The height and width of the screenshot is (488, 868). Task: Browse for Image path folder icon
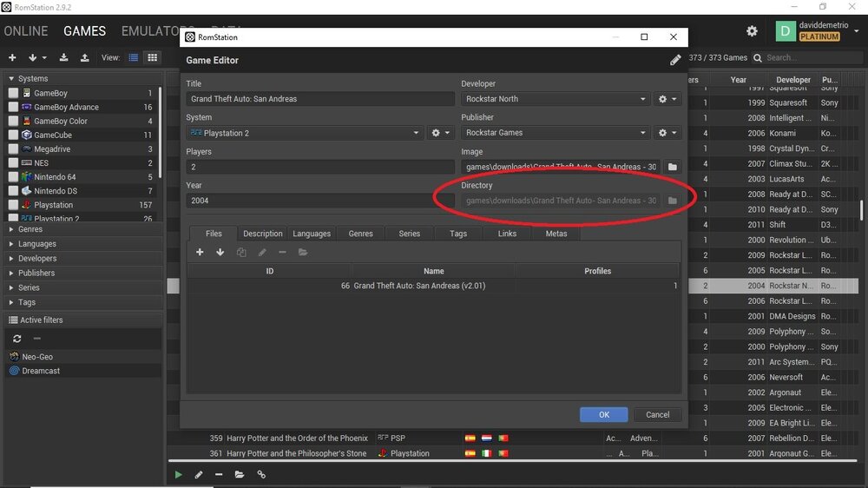pos(672,167)
